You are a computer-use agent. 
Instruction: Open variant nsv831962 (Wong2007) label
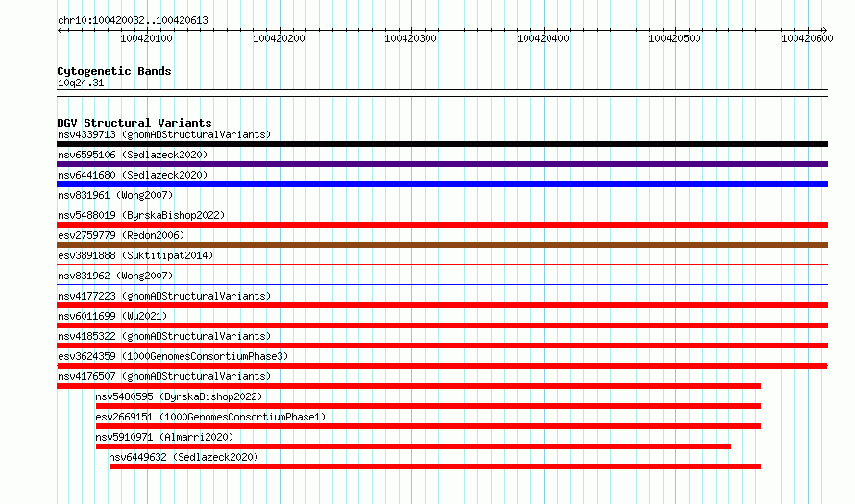click(115, 276)
